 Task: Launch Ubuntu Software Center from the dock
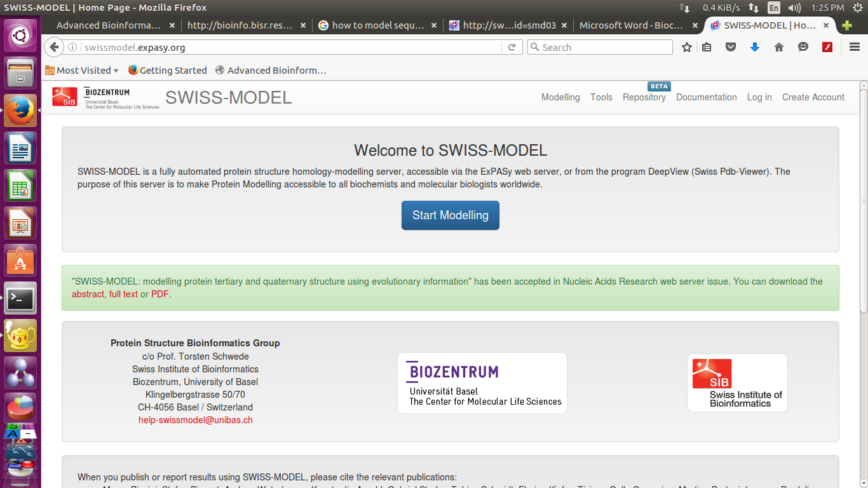[x=20, y=261]
